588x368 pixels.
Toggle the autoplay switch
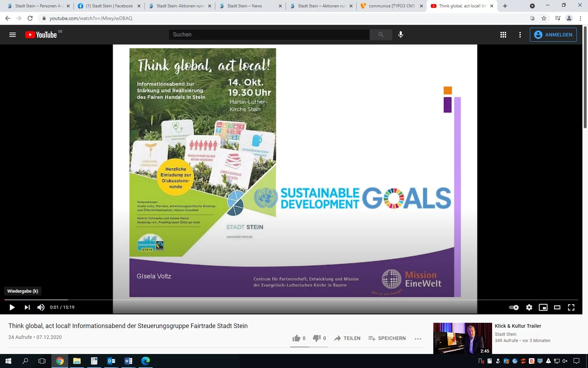pos(514,307)
